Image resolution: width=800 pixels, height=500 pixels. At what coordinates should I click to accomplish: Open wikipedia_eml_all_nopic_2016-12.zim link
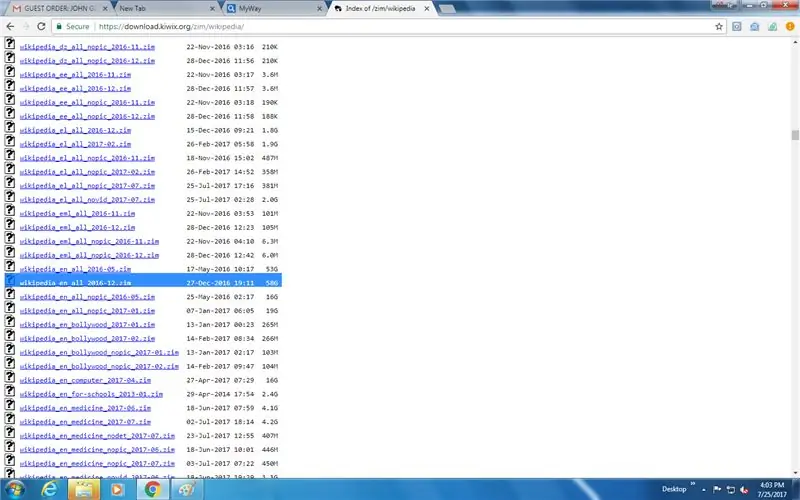[89, 255]
